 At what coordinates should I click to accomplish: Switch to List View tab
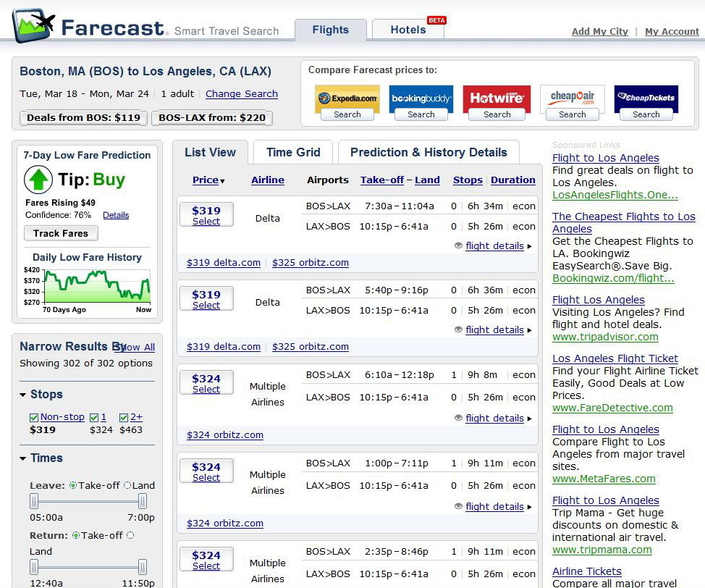click(210, 153)
